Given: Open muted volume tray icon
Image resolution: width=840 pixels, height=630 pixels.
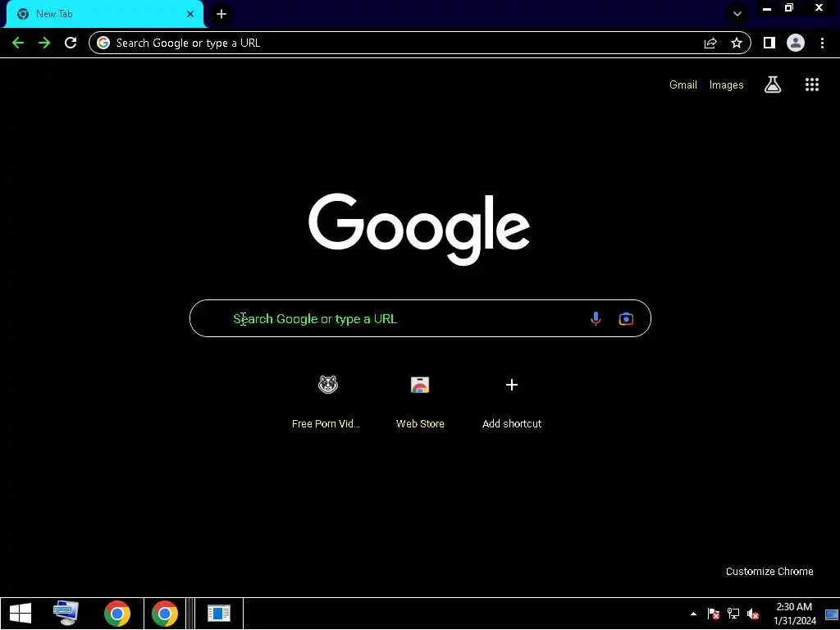Looking at the screenshot, I should point(753,614).
